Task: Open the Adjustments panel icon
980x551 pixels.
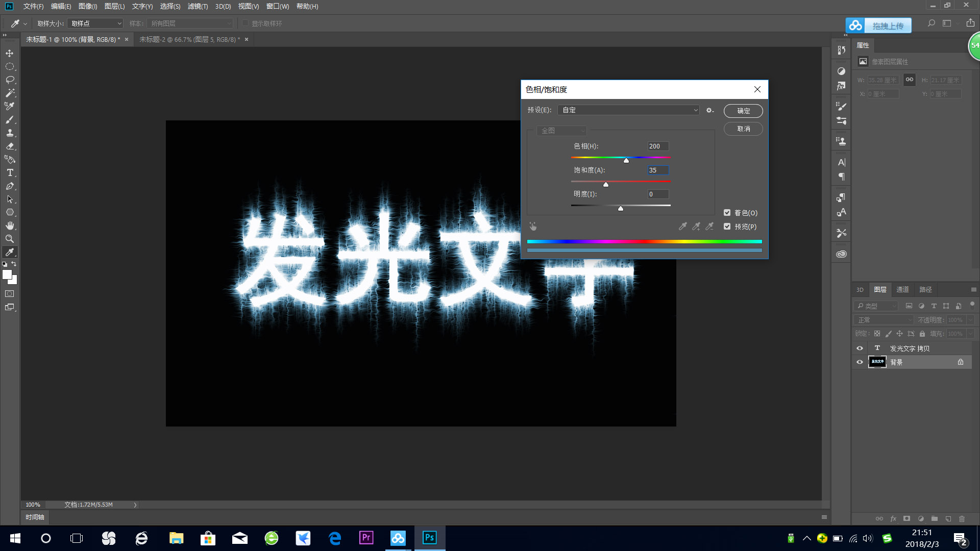Action: [x=841, y=71]
